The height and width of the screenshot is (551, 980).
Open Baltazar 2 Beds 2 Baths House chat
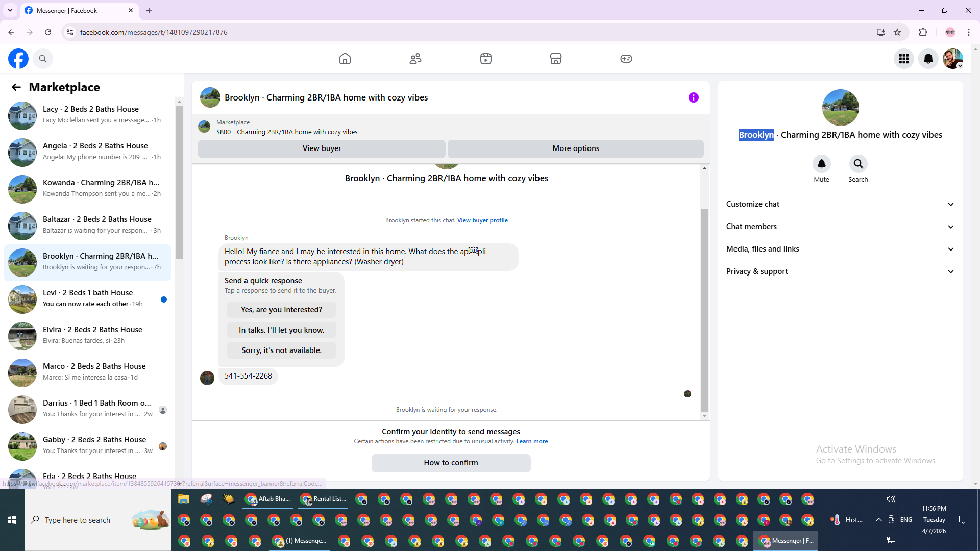point(88,226)
